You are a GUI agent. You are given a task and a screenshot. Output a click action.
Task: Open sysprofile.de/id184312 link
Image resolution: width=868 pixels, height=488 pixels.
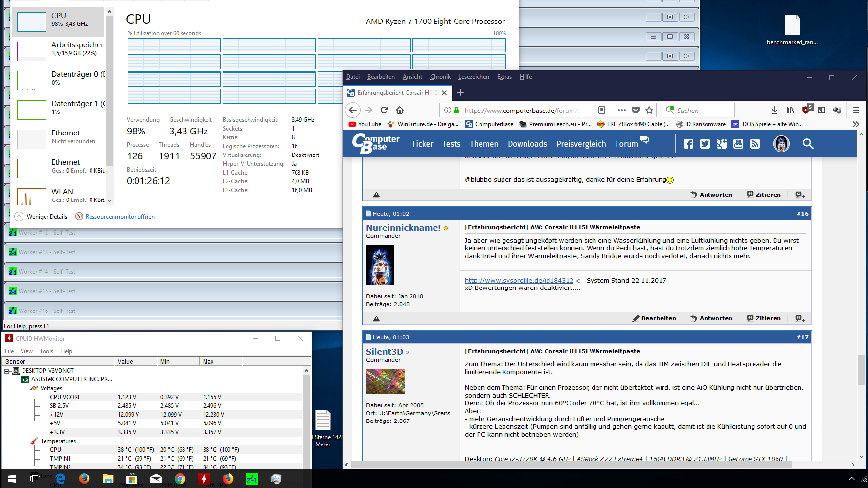pyautogui.click(x=519, y=280)
